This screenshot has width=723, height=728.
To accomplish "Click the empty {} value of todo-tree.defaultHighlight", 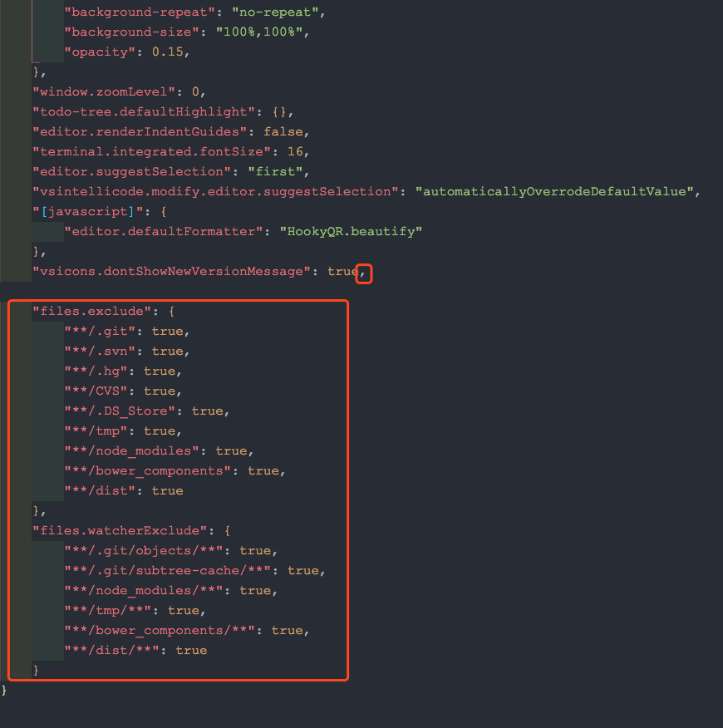I will [x=279, y=111].
